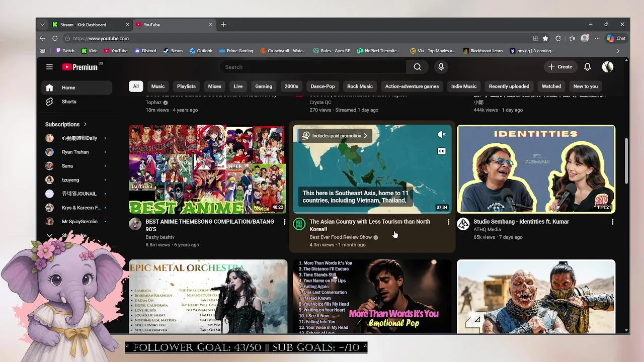
Task: Open the Crunchyroll bookmark
Action: 283,51
